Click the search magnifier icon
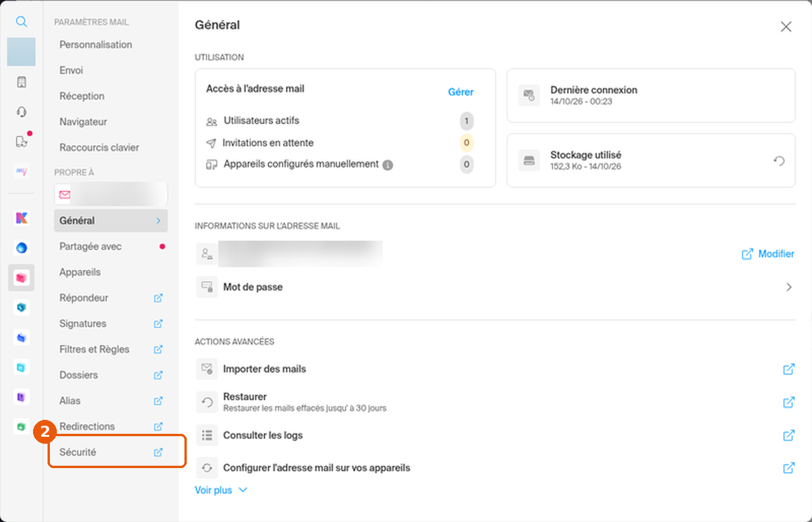This screenshot has height=522, width=812. click(21, 22)
